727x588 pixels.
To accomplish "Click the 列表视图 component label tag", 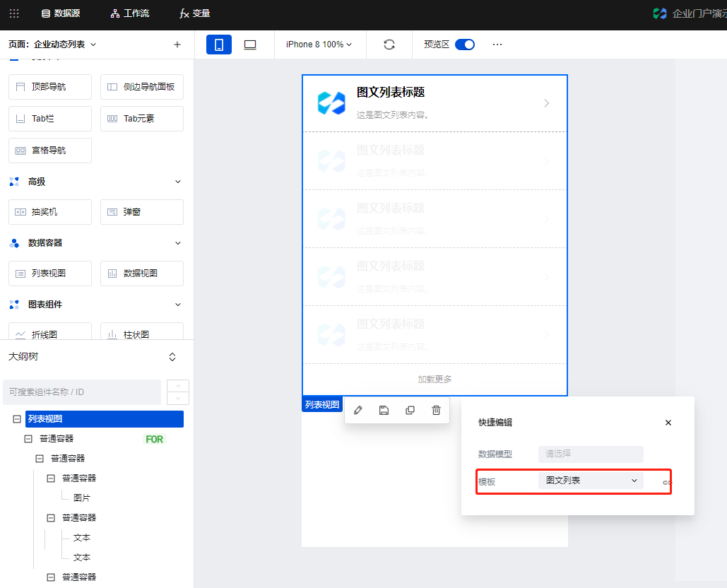I will pyautogui.click(x=321, y=404).
